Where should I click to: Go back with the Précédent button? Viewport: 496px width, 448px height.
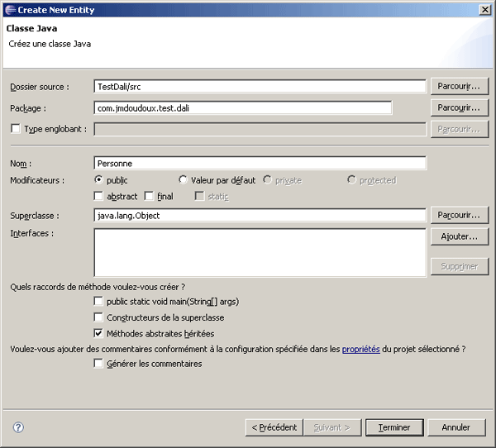274,427
